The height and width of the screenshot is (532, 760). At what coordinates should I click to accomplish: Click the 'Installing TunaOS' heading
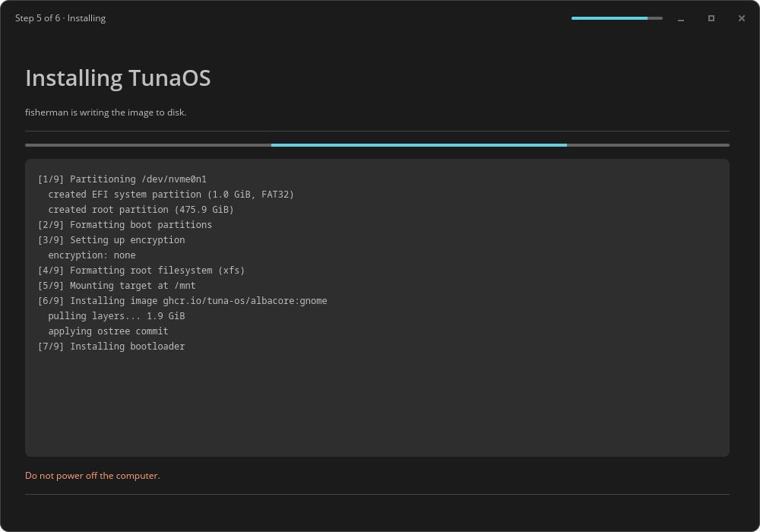coord(118,78)
